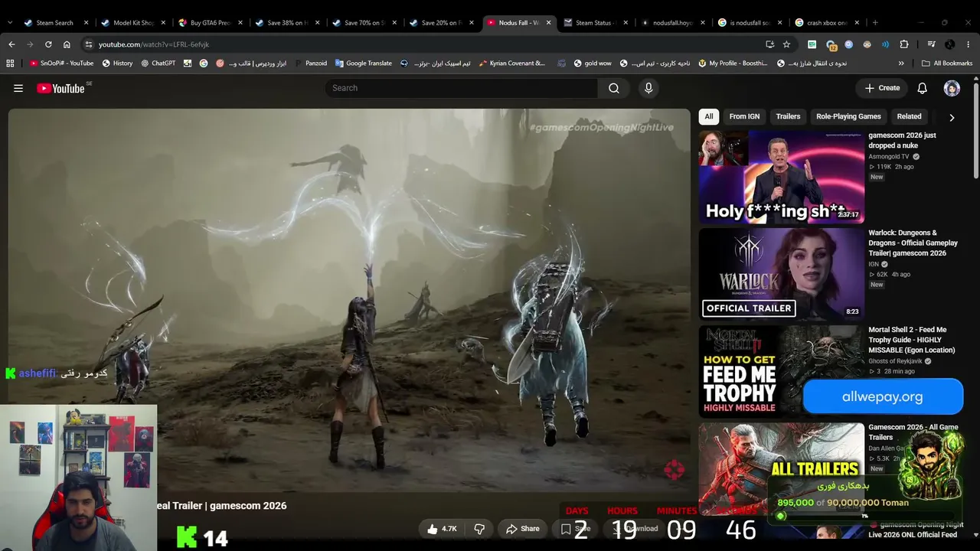Close the Nodus Fall YouTube tab
Image resolution: width=980 pixels, height=551 pixels.
point(549,23)
